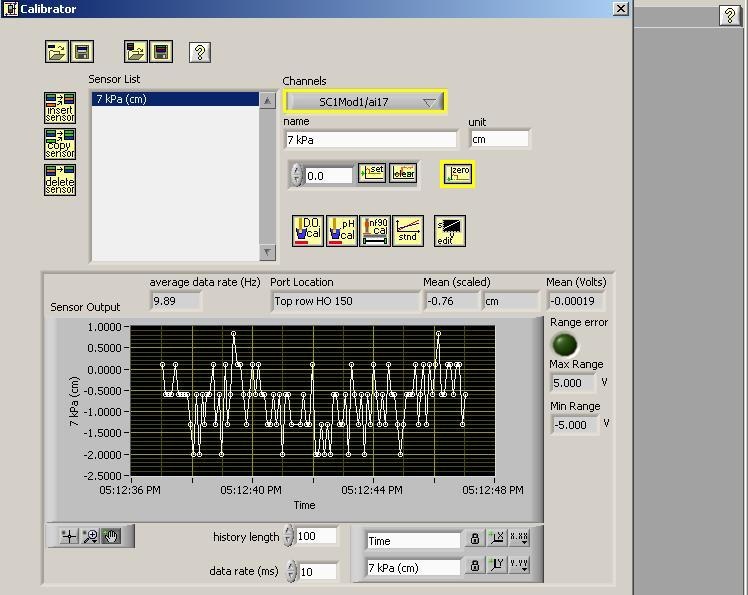Open the edit calibration icon
This screenshot has height=595, width=748.
pyautogui.click(x=450, y=231)
